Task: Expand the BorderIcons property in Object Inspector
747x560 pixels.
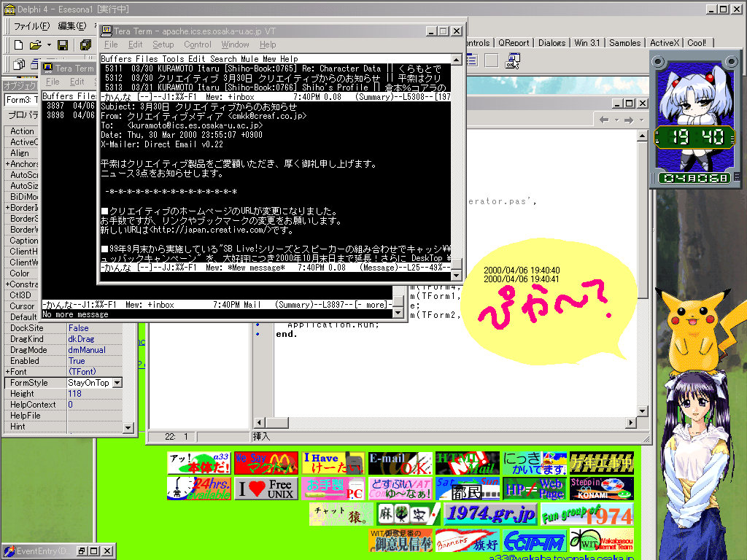Action: (x=7, y=208)
